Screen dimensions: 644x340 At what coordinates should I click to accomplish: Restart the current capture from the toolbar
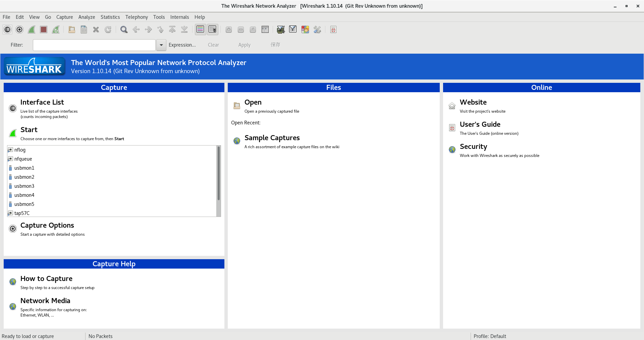coord(56,30)
